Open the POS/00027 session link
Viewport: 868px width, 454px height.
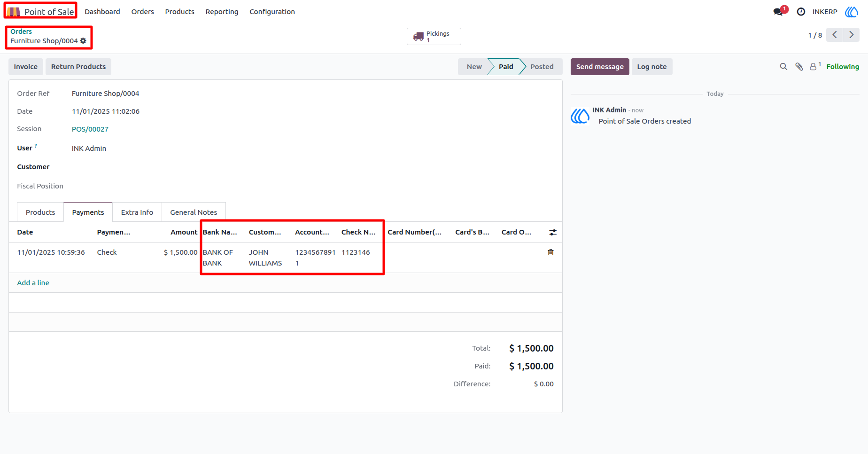(x=90, y=129)
